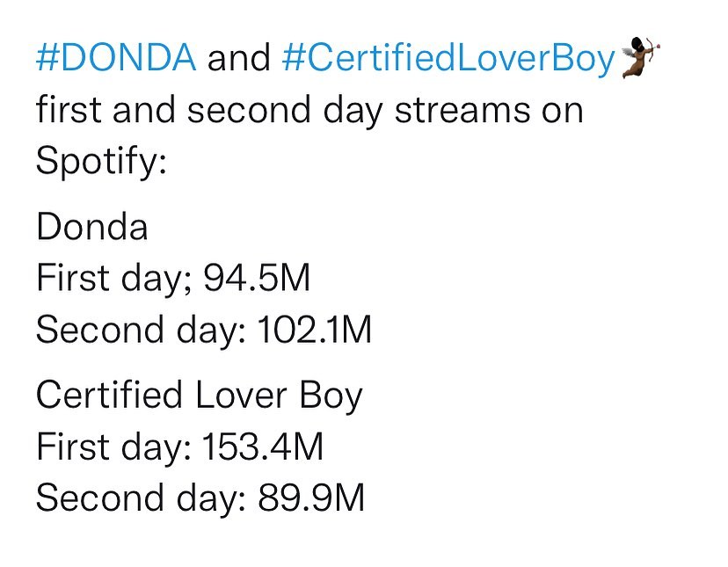Click the 153.4M stream count

coord(263,447)
